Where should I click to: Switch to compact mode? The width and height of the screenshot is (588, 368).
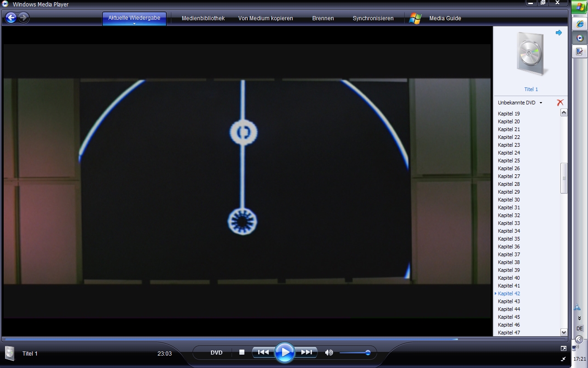click(564, 359)
